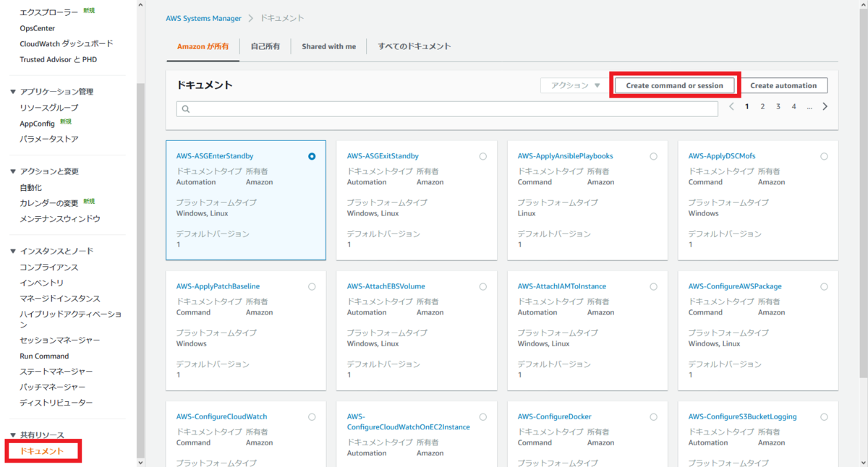Viewport: 868px width, 467px height.
Task: Select the AWS-ApplyPatchBaseline radio button
Action: 312,286
